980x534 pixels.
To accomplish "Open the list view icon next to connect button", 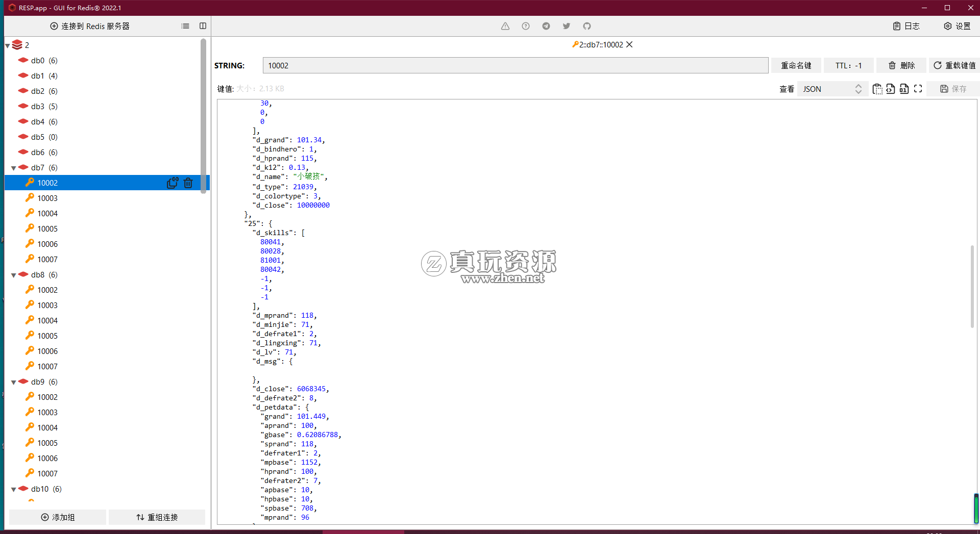I will point(185,26).
